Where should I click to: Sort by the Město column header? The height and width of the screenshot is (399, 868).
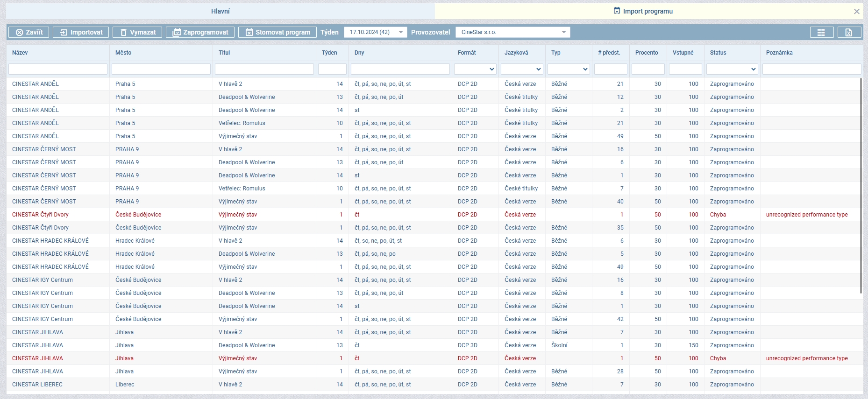click(123, 53)
